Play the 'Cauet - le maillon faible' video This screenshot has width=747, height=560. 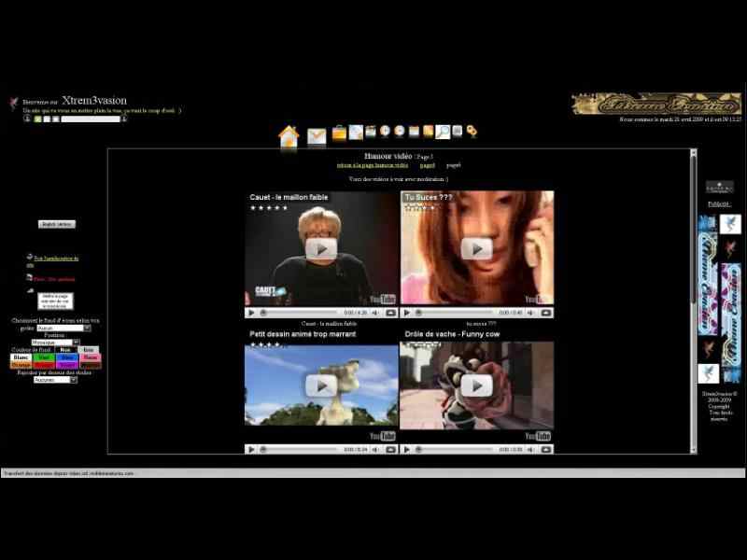[321, 249]
